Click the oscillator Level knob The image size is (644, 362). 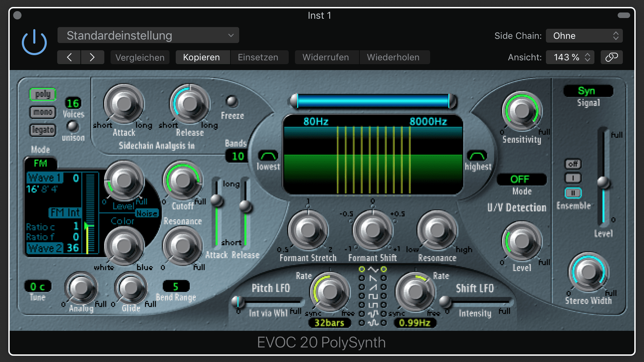[x=124, y=181]
